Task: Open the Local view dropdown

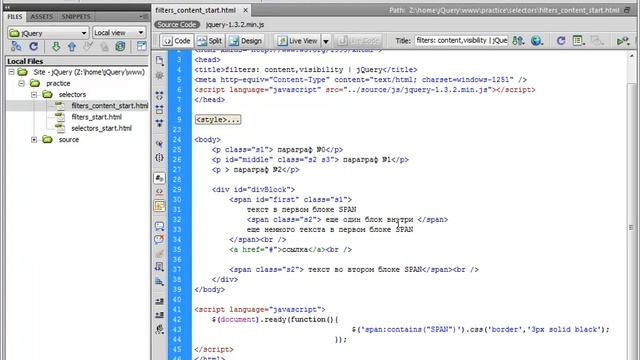Action: [x=119, y=33]
